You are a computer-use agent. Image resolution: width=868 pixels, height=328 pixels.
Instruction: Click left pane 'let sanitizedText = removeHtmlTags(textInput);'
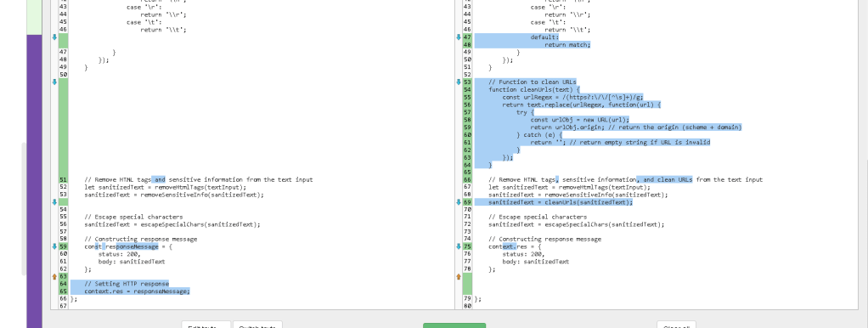point(165,187)
